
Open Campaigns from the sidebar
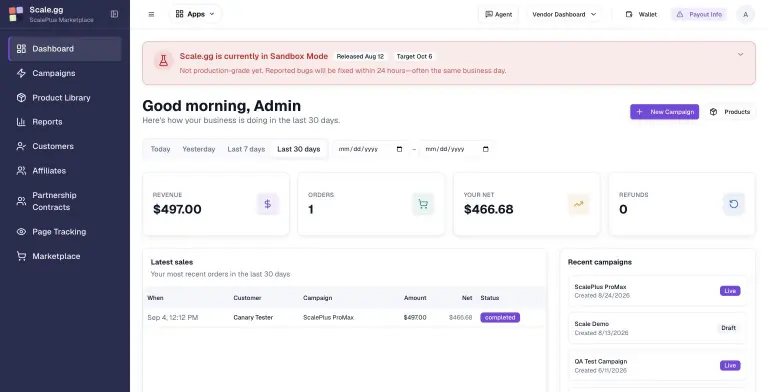coord(65,73)
